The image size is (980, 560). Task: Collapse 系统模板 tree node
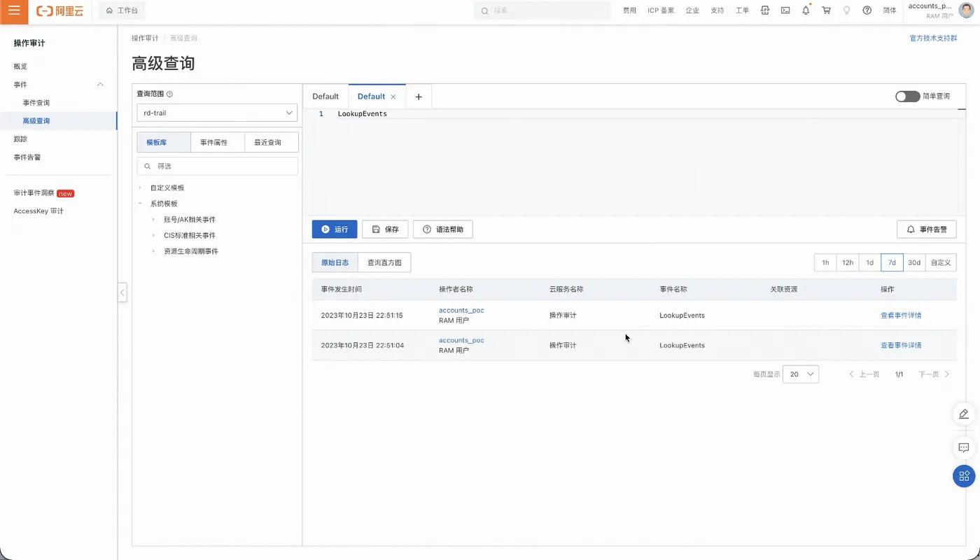point(140,204)
